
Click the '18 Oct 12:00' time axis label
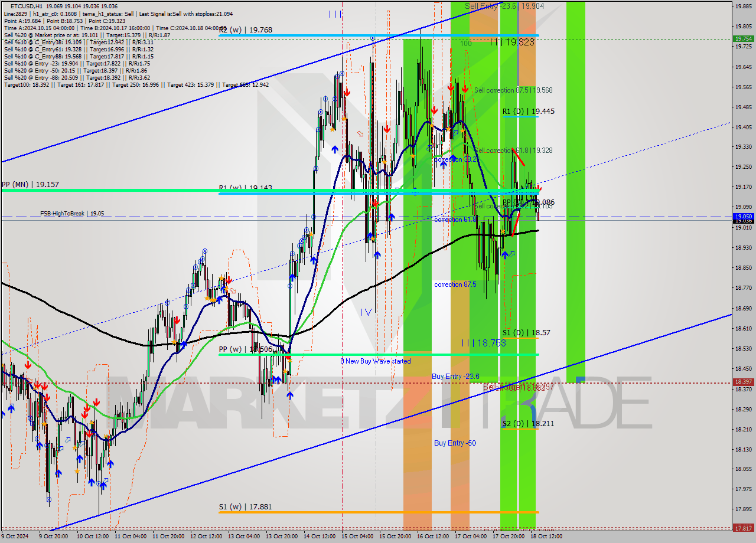547,537
